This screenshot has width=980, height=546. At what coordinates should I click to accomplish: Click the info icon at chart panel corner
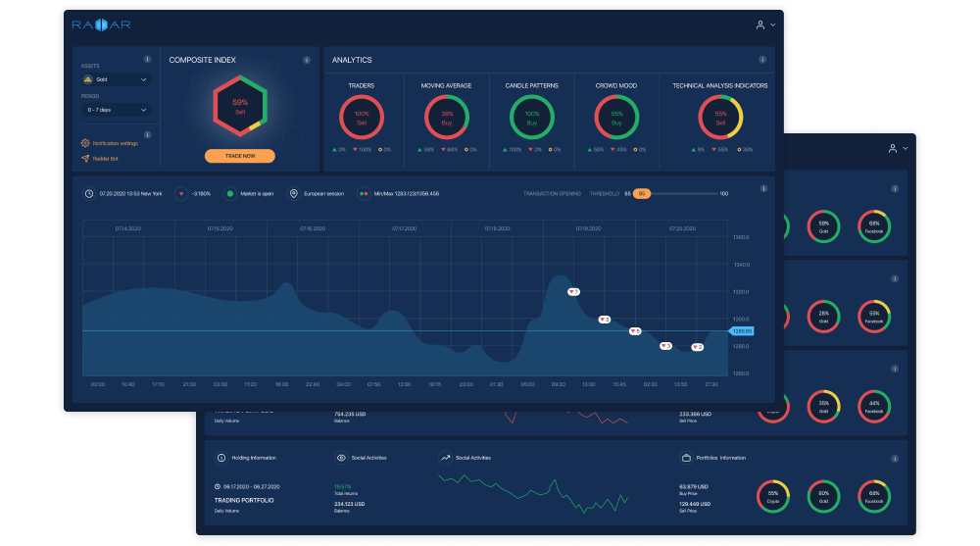pos(763,188)
